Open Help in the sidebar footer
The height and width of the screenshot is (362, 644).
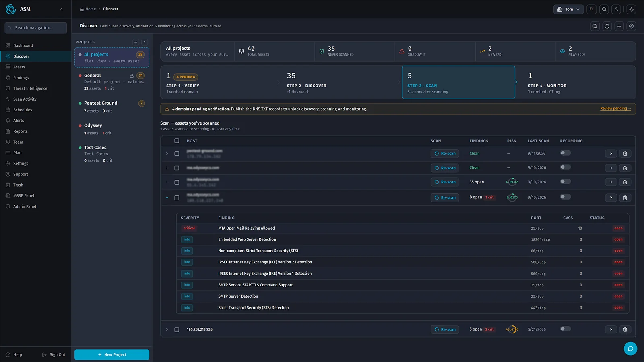pos(14,355)
